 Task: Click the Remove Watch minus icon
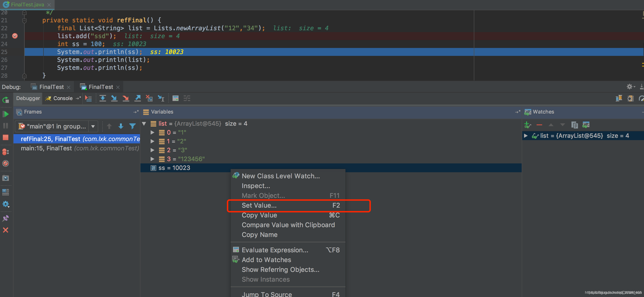[x=539, y=125]
